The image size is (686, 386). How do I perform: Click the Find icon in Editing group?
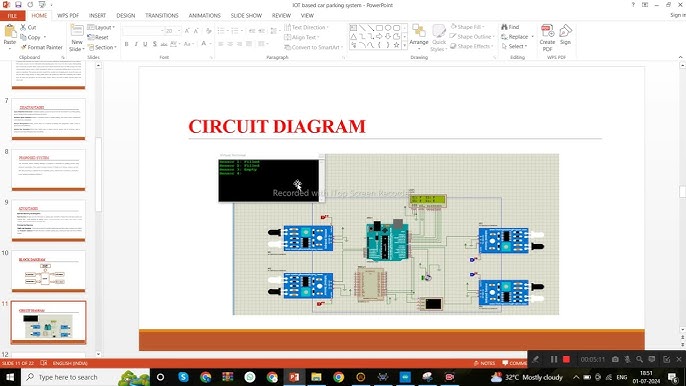510,27
